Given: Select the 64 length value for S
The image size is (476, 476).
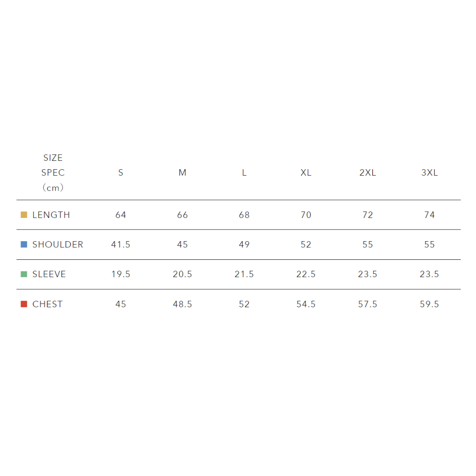Looking at the screenshot, I should pos(121,215).
